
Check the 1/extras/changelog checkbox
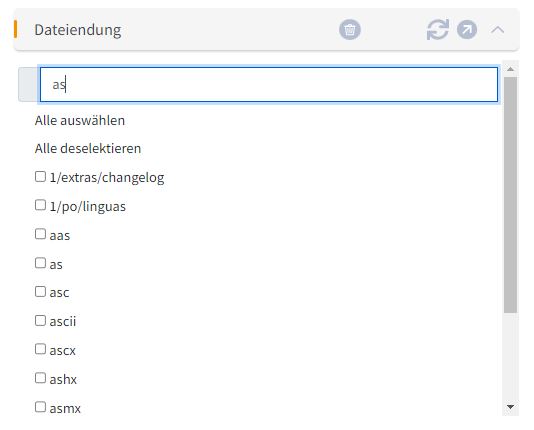pos(40,177)
